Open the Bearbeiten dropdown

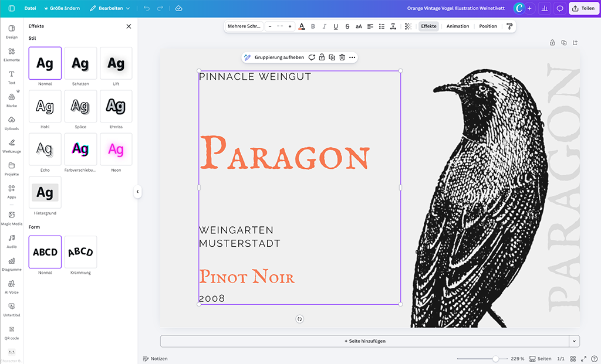[x=110, y=8]
